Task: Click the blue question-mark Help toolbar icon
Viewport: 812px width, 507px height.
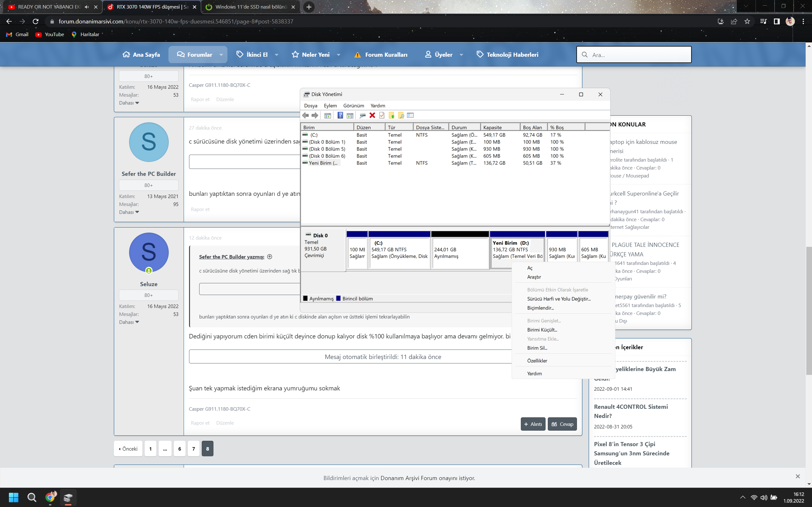Action: click(x=340, y=115)
